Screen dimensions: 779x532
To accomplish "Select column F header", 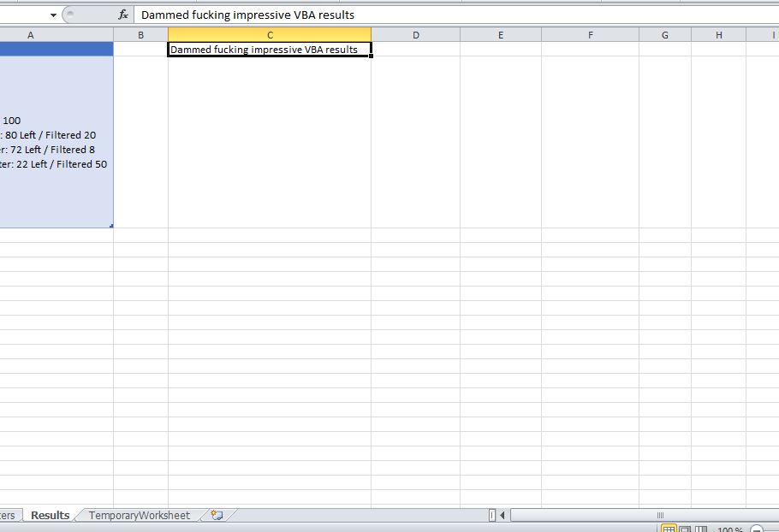I will tap(590, 35).
